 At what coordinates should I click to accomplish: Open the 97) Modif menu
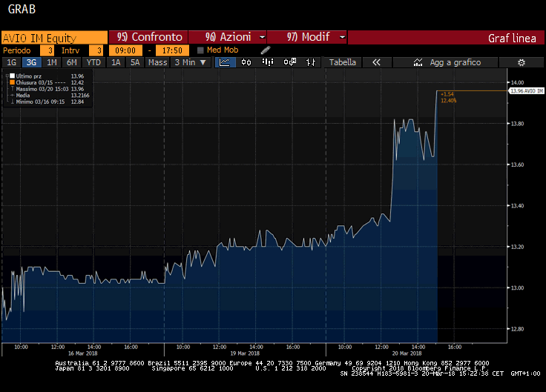pyautogui.click(x=307, y=37)
